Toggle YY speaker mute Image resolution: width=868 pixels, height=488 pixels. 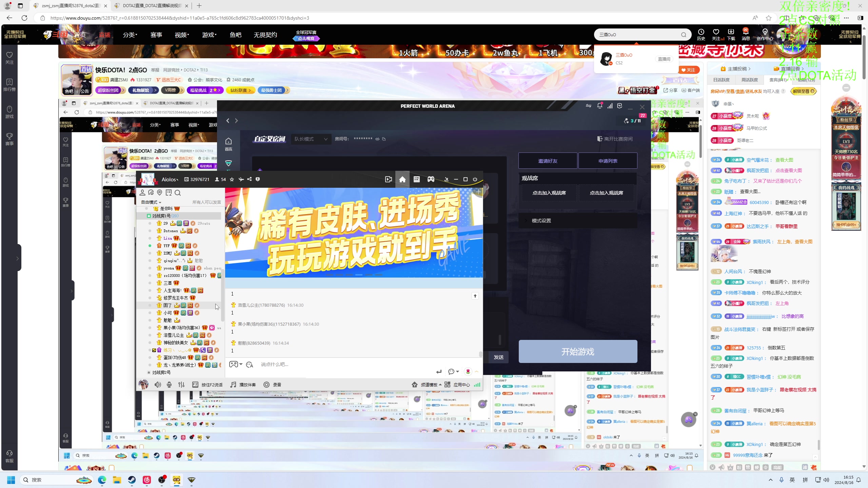[x=158, y=385]
